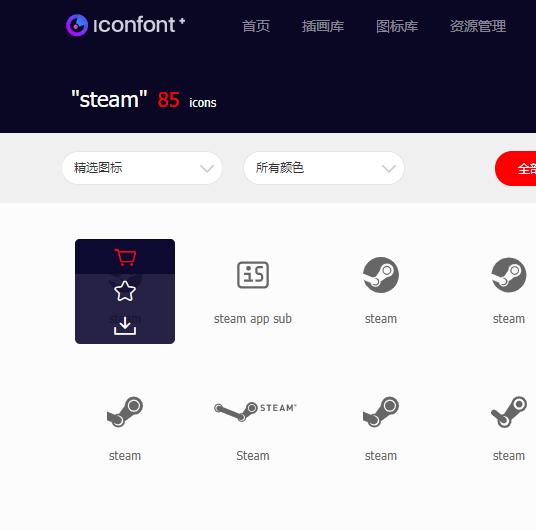
Task: Select the steam app sub icon
Action: pos(253,275)
